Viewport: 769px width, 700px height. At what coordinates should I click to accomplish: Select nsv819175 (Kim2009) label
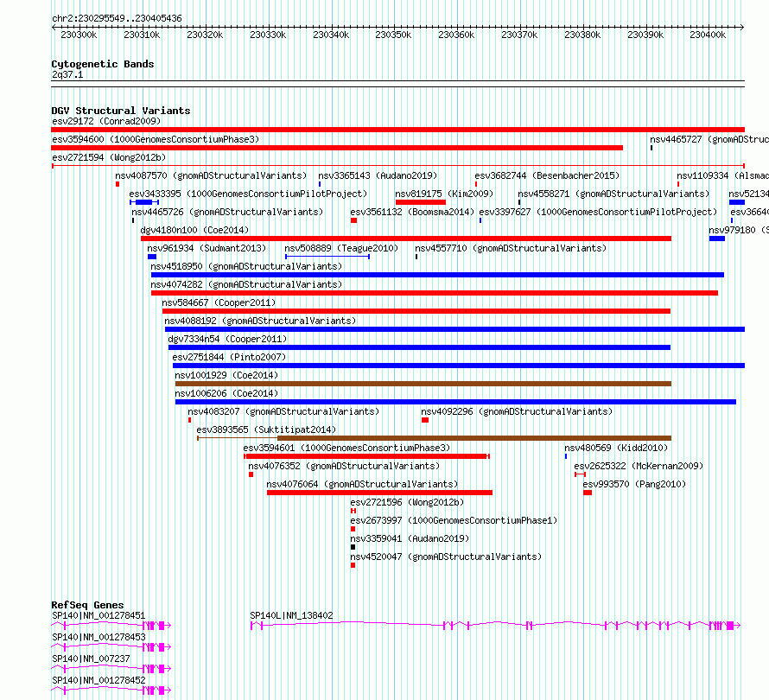[444, 194]
